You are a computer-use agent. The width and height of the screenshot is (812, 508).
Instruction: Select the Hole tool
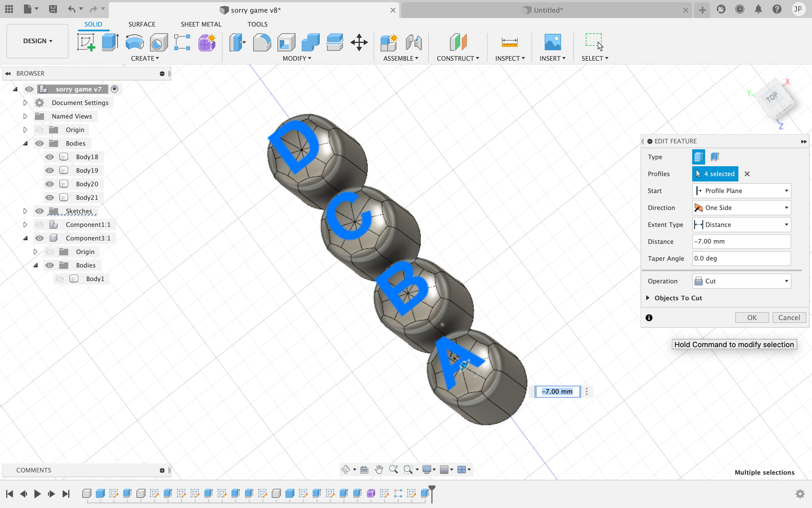(159, 42)
